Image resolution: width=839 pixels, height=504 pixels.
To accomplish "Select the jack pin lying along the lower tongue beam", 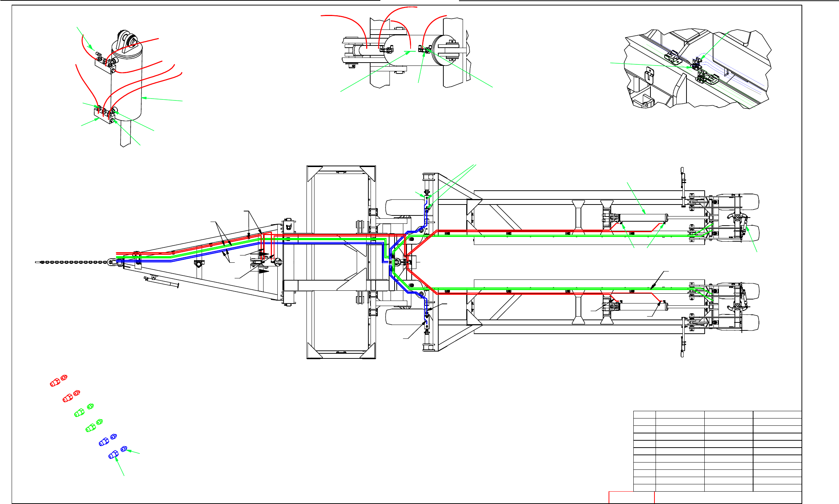I will tap(162, 282).
